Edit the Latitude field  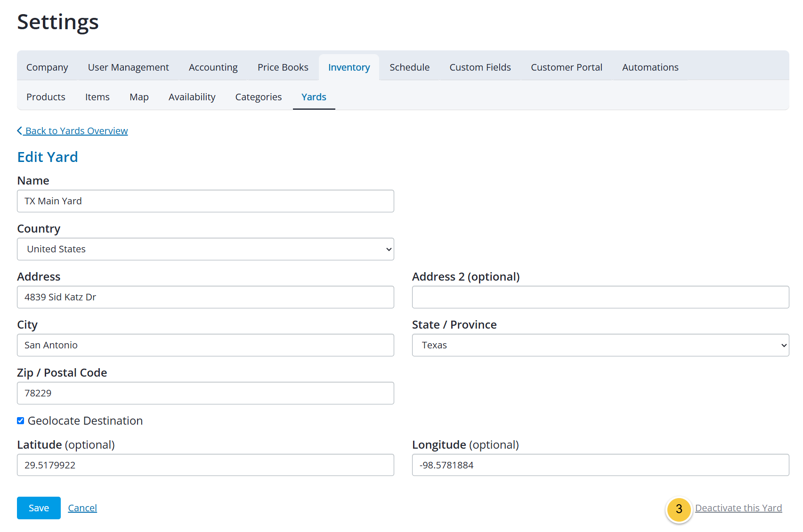pyautogui.click(x=205, y=465)
